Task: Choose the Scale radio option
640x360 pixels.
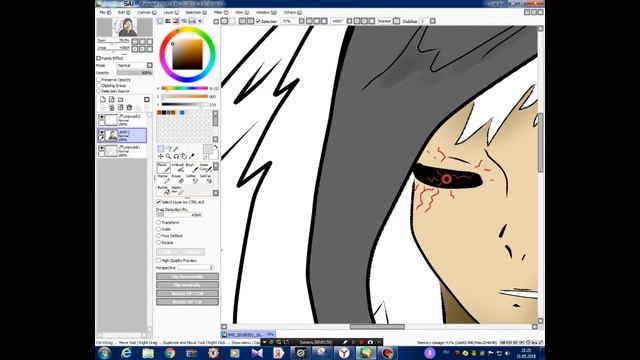Action: 159,229
